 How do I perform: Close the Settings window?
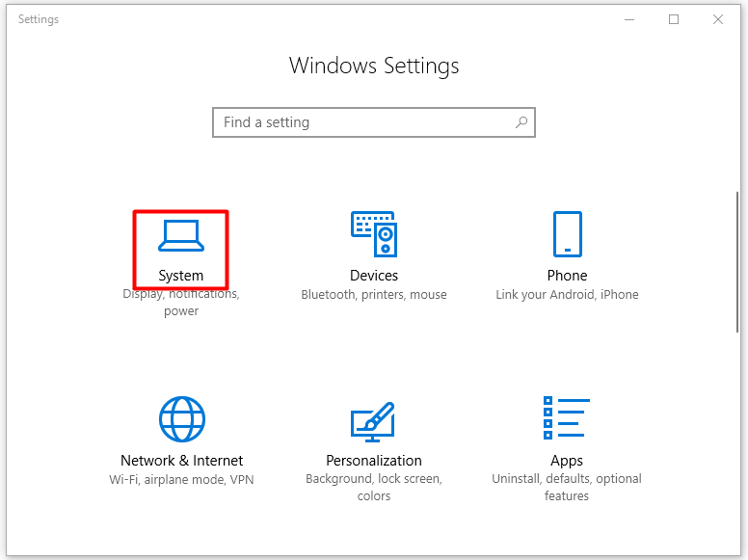click(x=718, y=19)
